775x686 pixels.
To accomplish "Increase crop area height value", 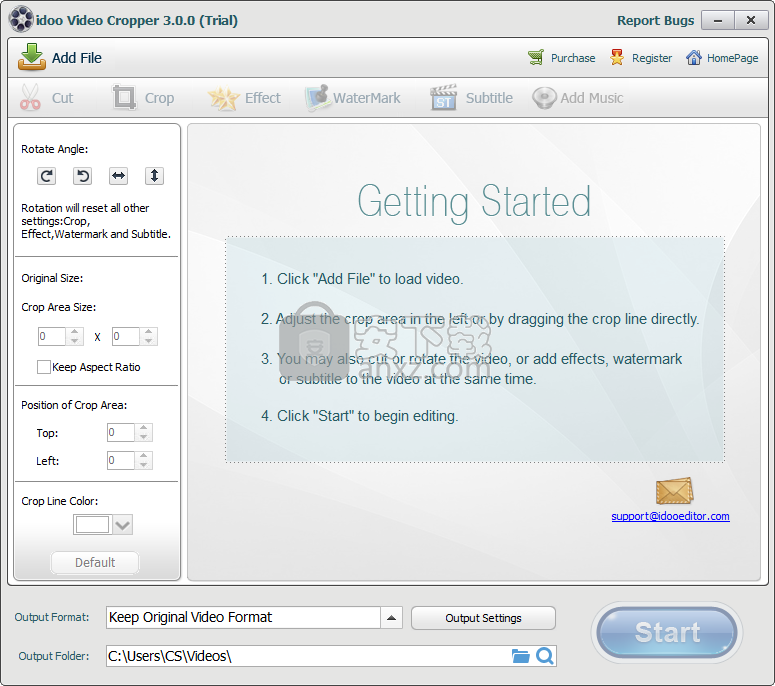I will 148,332.
